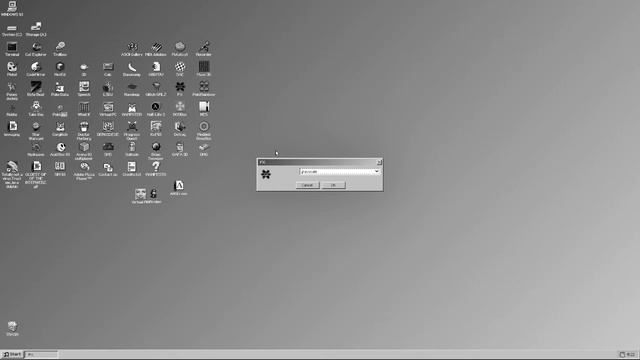Click the taskbar clock
Image resolution: width=640 pixels, height=360 pixels.
(x=631, y=354)
